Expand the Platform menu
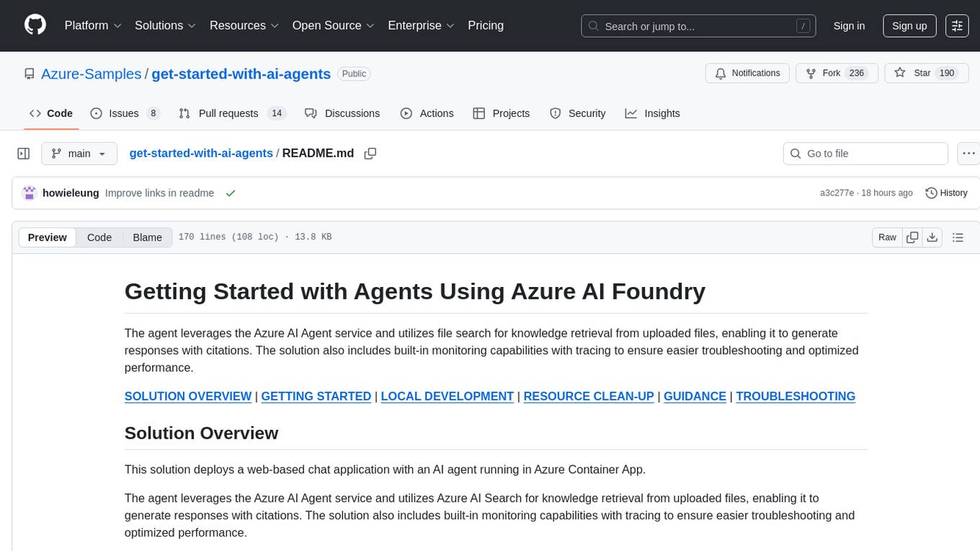 (93, 25)
